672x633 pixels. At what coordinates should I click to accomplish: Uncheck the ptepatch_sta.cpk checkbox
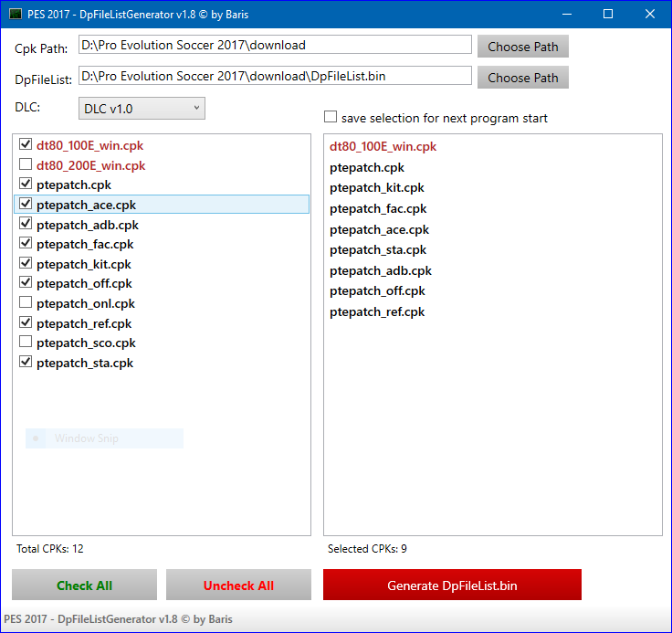[x=26, y=362]
